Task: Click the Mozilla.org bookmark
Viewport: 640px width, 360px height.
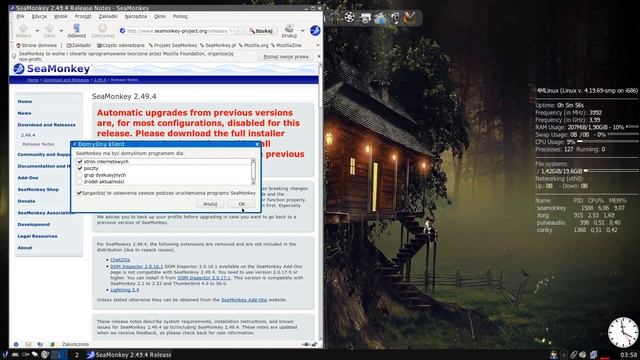Action: [253, 45]
